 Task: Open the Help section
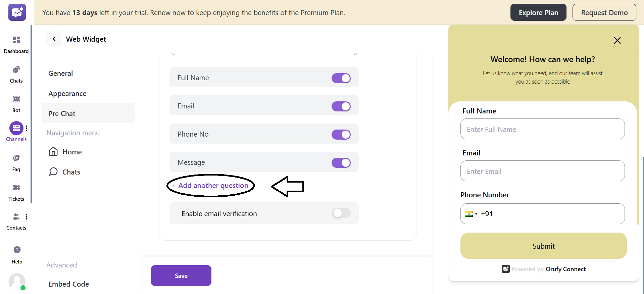pyautogui.click(x=16, y=253)
